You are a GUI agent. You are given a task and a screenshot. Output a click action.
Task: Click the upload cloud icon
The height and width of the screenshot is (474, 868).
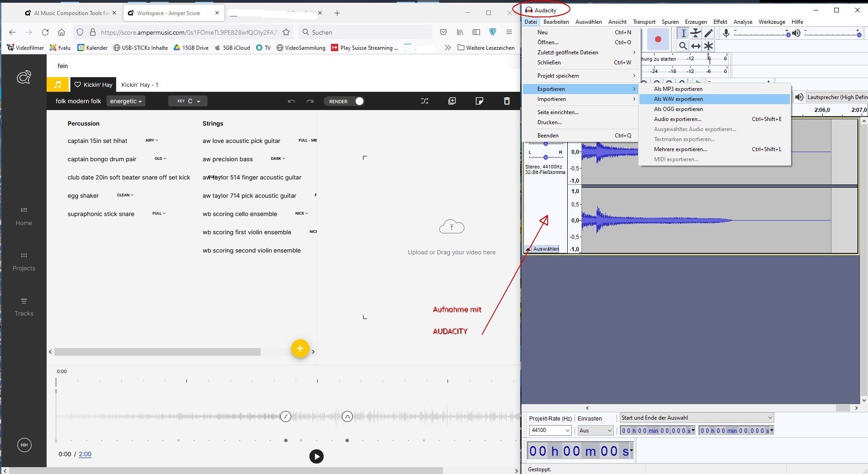pyautogui.click(x=452, y=226)
